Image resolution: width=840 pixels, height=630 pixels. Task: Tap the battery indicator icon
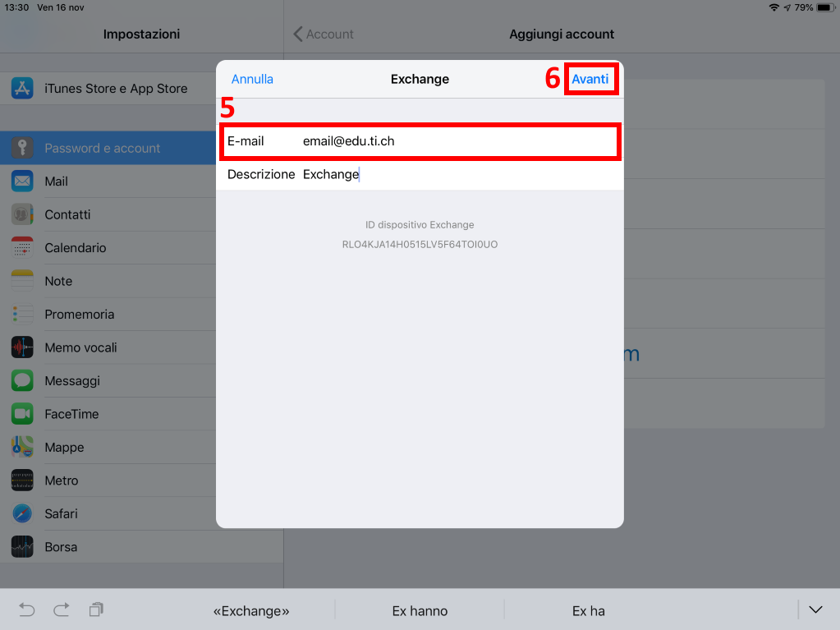pyautogui.click(x=825, y=7)
